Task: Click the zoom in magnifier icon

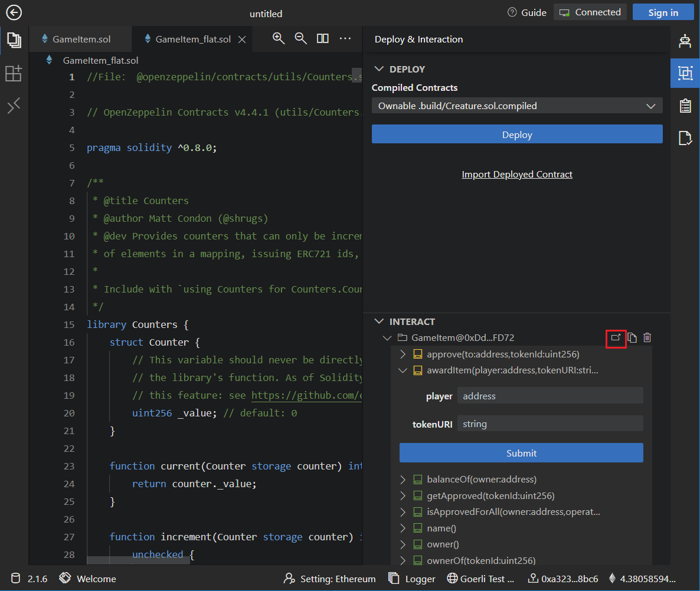Action: (x=279, y=39)
